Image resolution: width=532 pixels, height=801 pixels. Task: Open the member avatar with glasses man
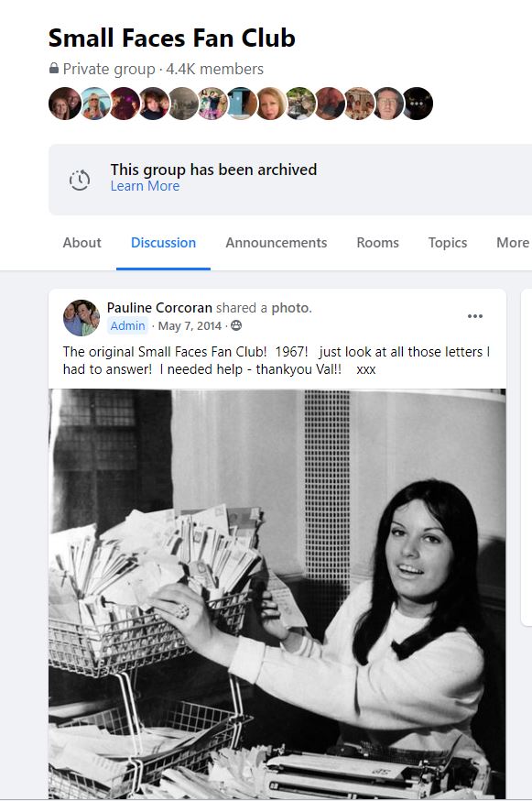pyautogui.click(x=388, y=104)
